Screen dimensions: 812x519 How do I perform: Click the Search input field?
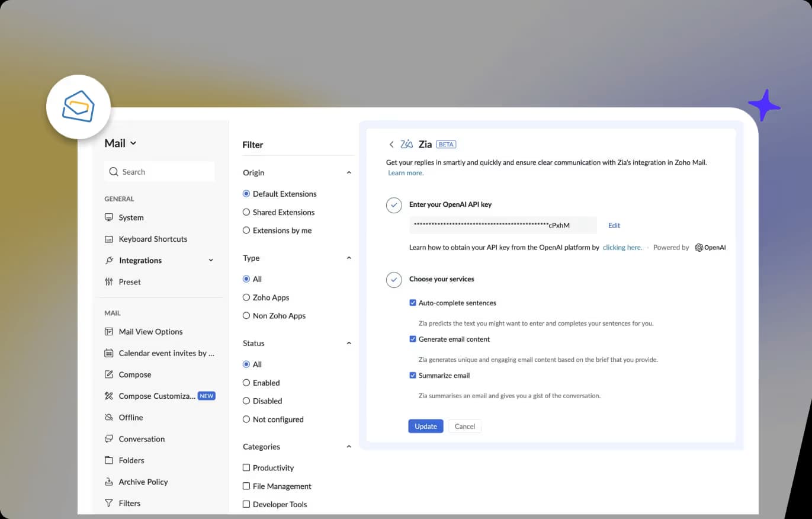click(x=159, y=172)
